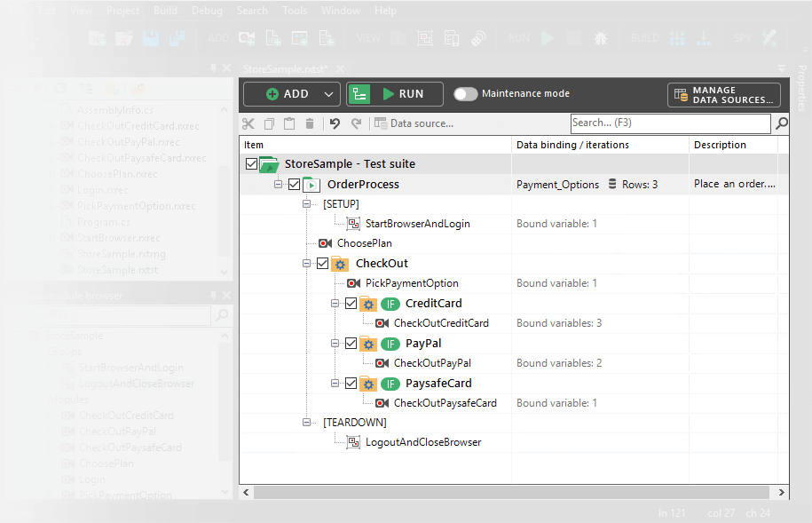Click the Search (F3) input field
This screenshot has width=812, height=523.
670,123
